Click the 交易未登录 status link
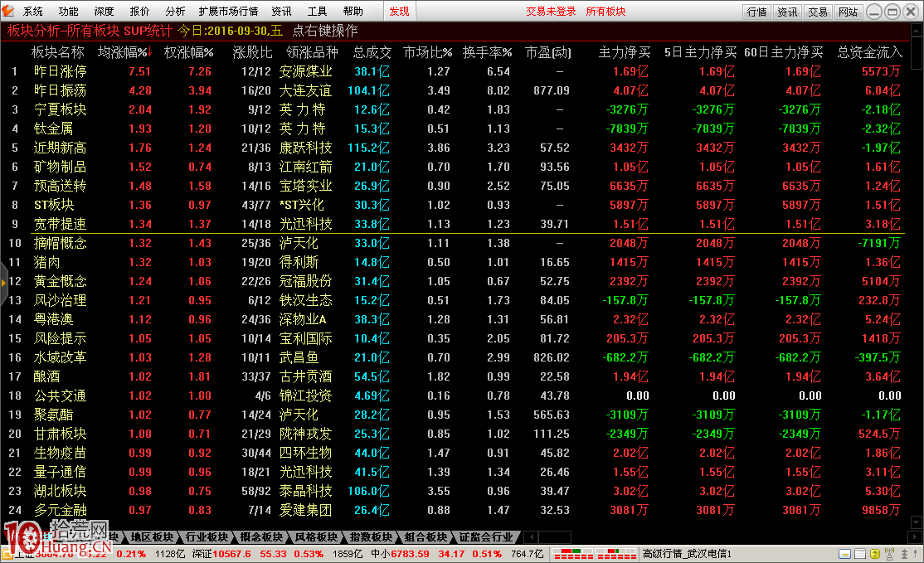Image resolution: width=924 pixels, height=563 pixels. (x=551, y=11)
